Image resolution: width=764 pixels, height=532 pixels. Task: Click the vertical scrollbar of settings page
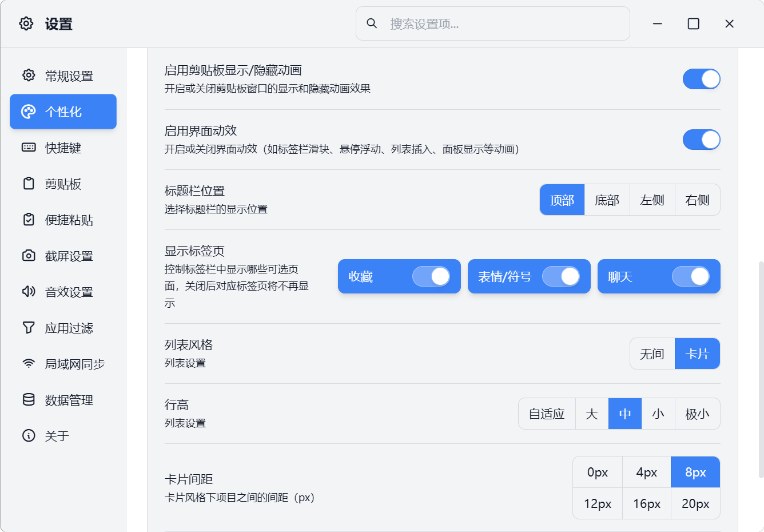(x=761, y=369)
